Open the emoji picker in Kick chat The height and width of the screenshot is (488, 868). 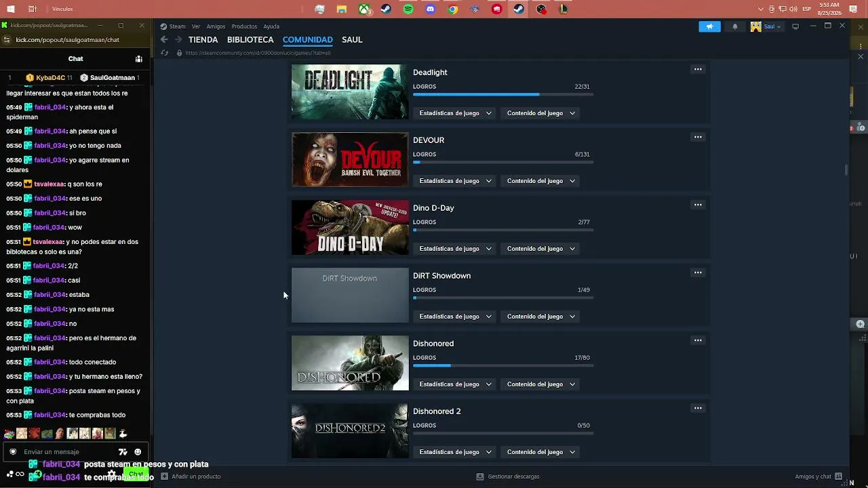click(138, 452)
